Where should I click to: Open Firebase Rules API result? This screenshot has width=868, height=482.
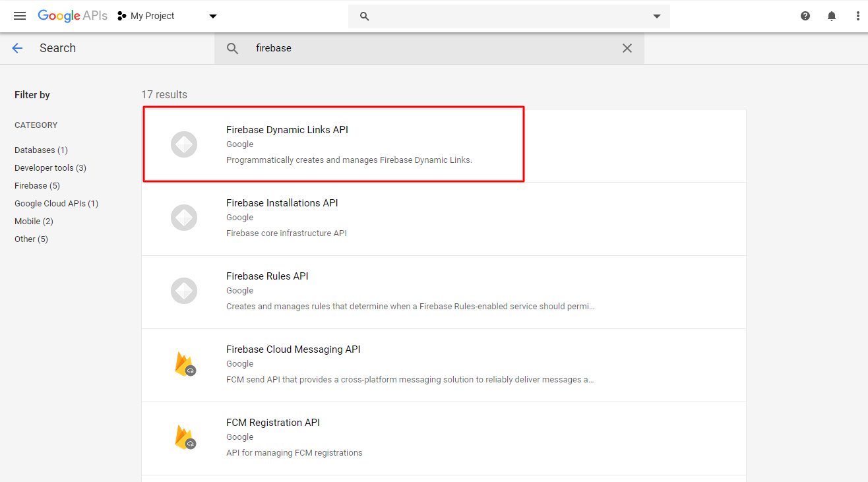pyautogui.click(x=444, y=292)
